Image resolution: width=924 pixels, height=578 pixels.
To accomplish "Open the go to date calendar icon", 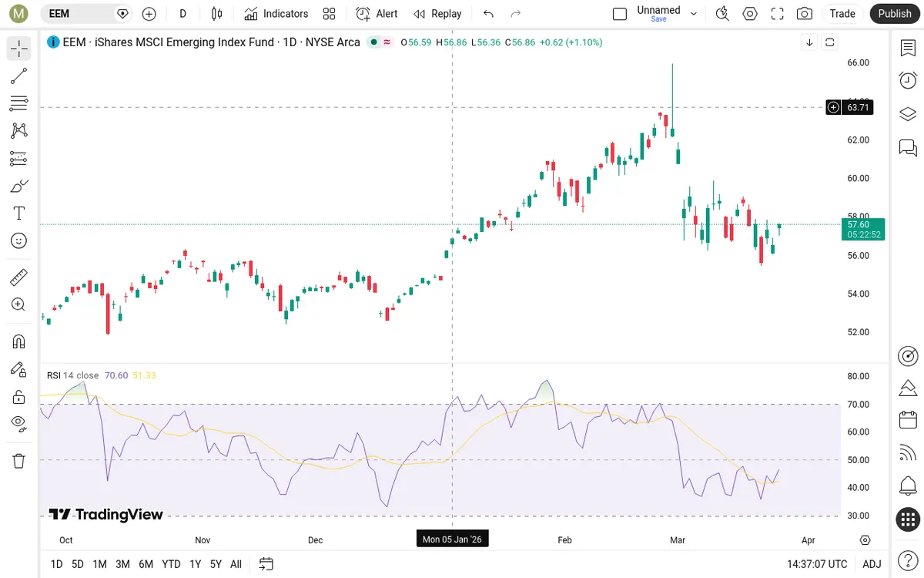I will [x=266, y=564].
